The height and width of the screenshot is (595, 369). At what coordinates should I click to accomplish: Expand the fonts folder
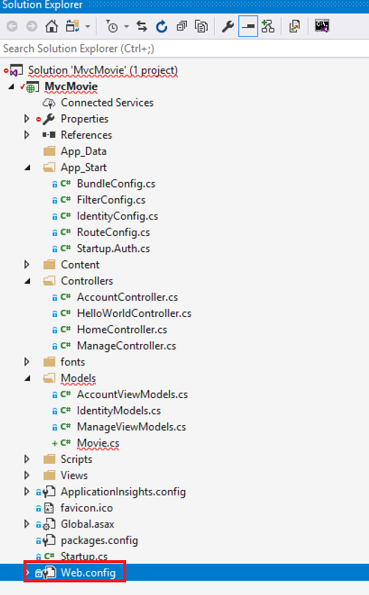(27, 362)
